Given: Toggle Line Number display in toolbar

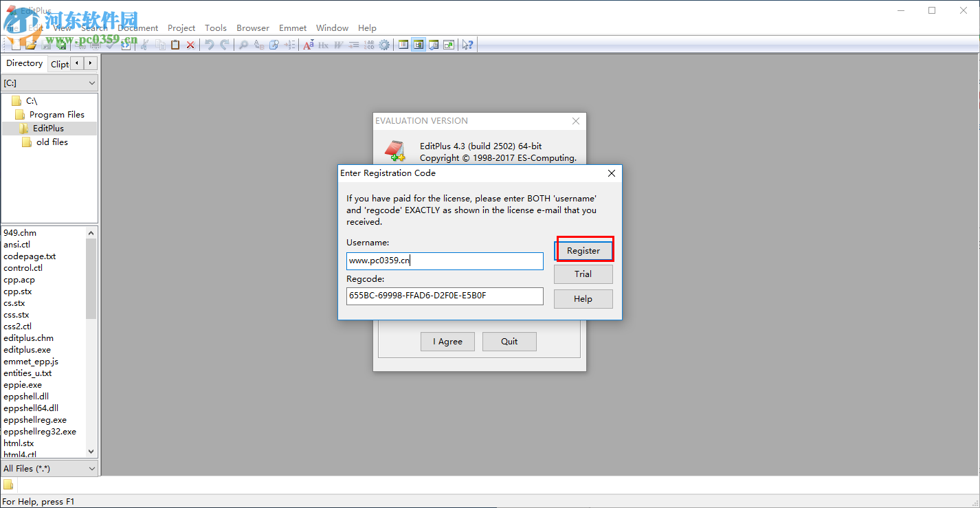Looking at the screenshot, I should pos(369,45).
